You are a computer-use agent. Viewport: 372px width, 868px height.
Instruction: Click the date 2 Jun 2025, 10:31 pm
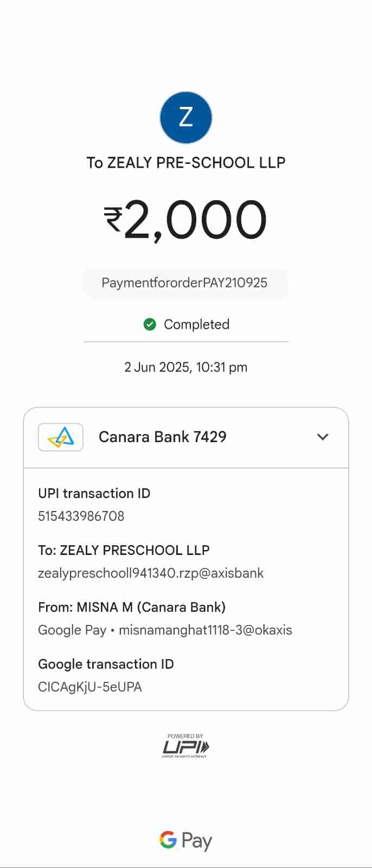click(185, 367)
